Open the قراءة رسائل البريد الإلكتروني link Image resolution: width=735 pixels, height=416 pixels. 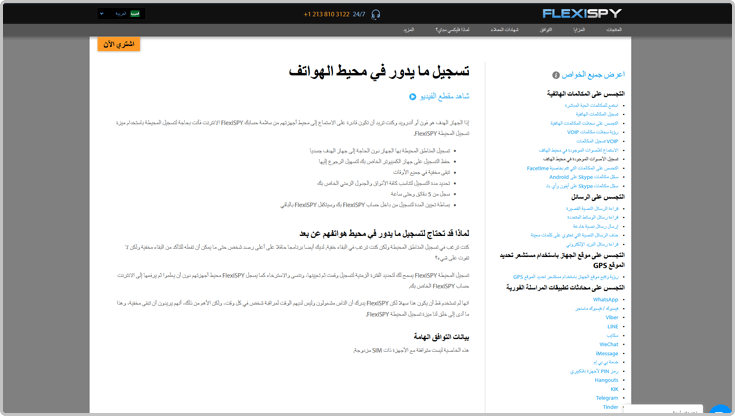pyautogui.click(x=592, y=244)
